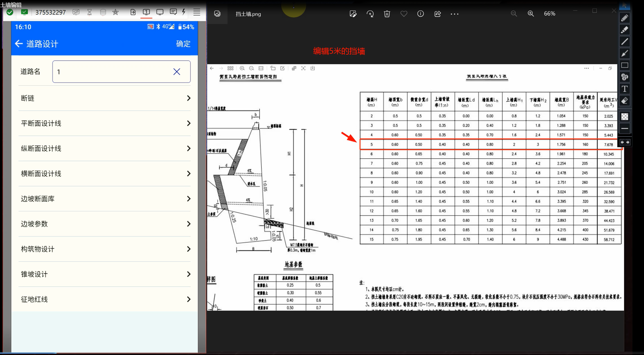The image size is (644, 355).
Task: Clear the 道路名 field with X
Action: pos(177,72)
